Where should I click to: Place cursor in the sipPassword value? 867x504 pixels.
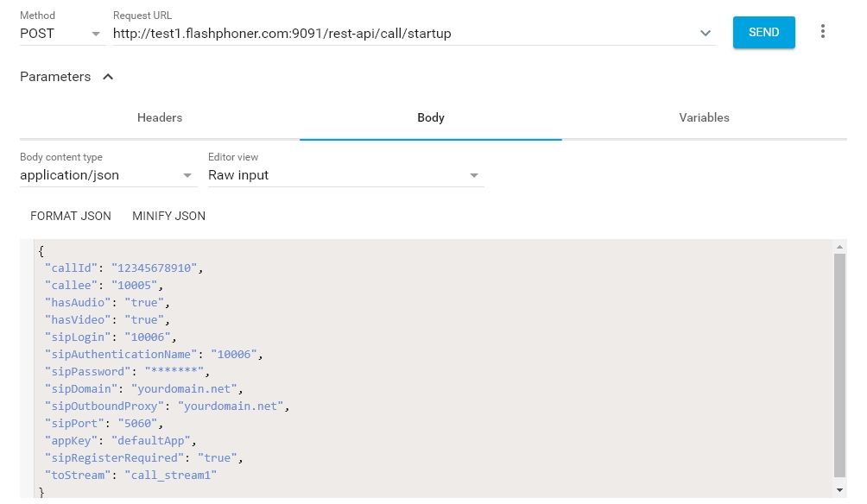(x=174, y=371)
